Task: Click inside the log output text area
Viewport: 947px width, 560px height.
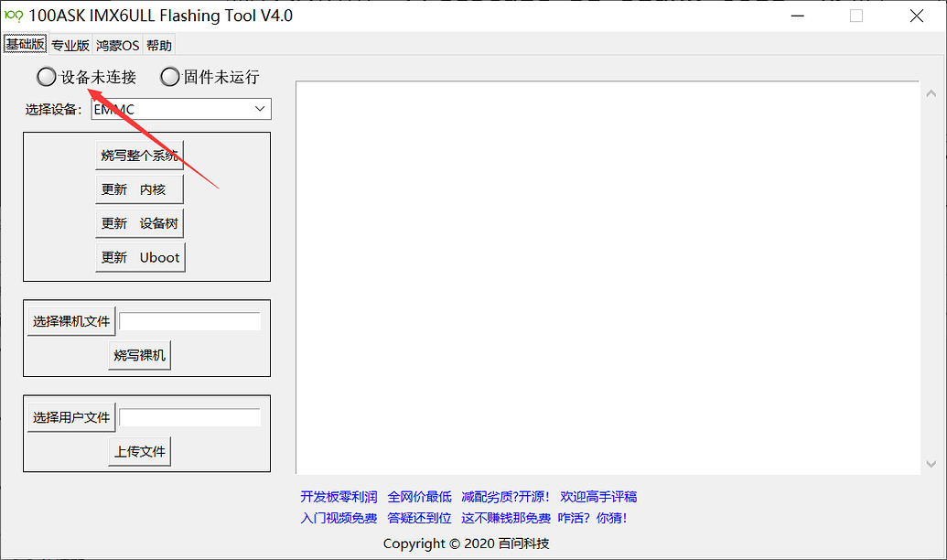Action: [x=608, y=277]
